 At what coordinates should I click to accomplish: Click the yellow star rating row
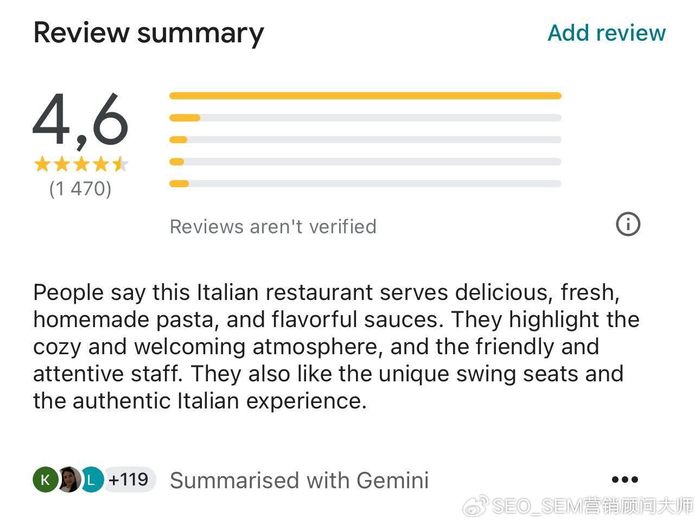point(81,164)
